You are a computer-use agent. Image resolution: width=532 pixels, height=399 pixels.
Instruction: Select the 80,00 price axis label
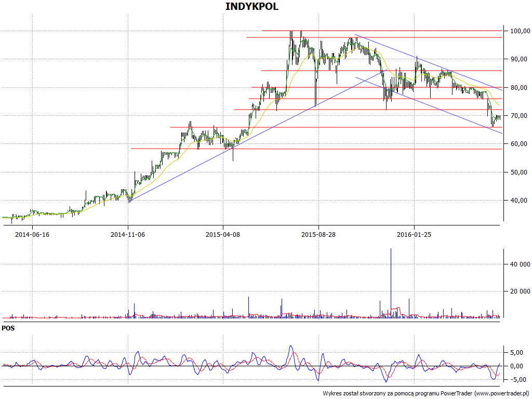coord(519,87)
